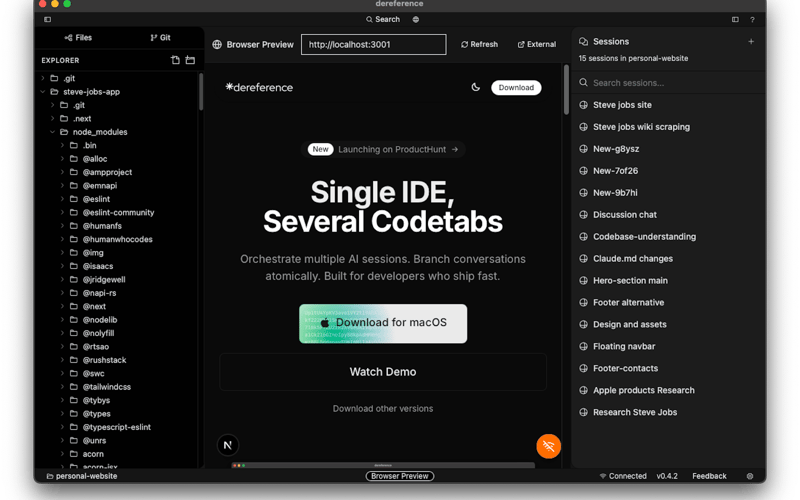Select the @rushstack folder row

[117, 360]
